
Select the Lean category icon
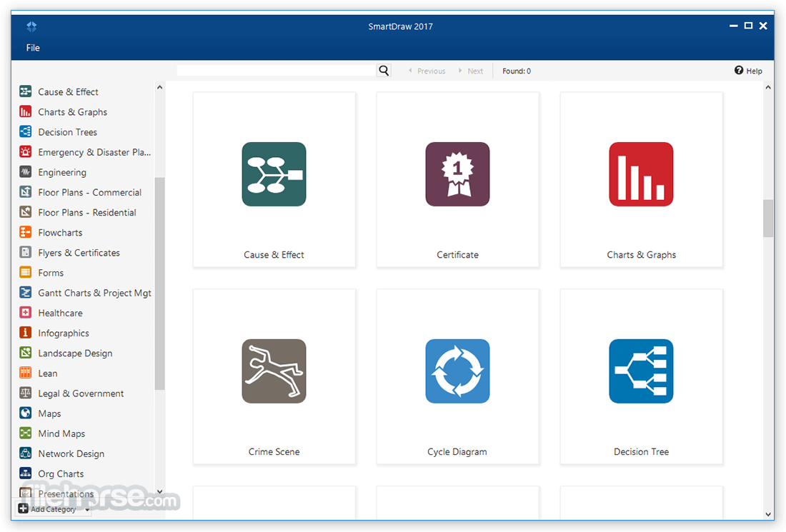click(26, 372)
